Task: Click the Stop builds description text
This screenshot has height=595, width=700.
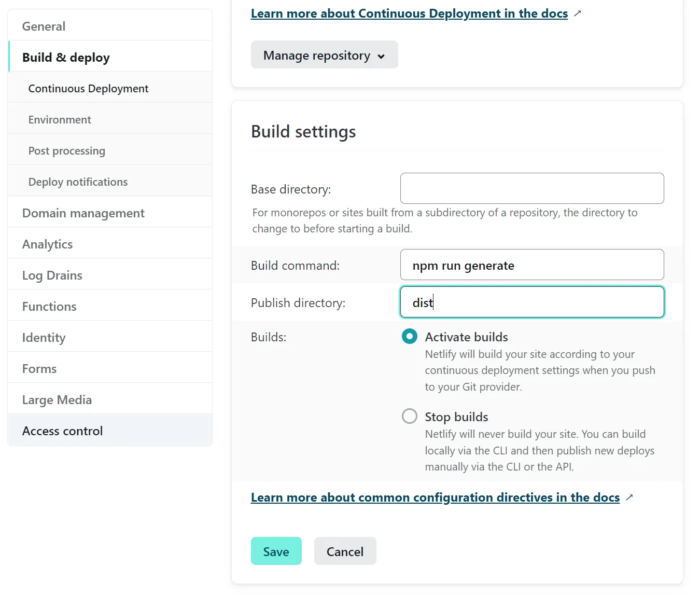Action: (539, 450)
